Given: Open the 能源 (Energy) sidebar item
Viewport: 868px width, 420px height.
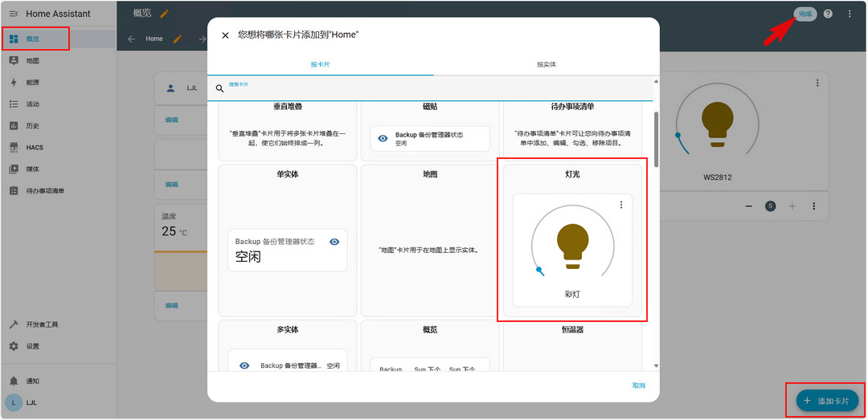Looking at the screenshot, I should pos(32,82).
